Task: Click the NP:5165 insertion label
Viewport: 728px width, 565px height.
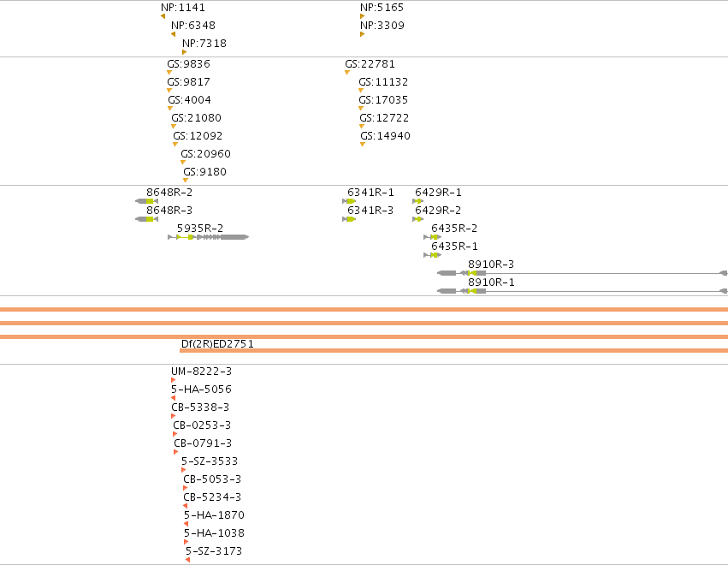Action: pos(382,8)
